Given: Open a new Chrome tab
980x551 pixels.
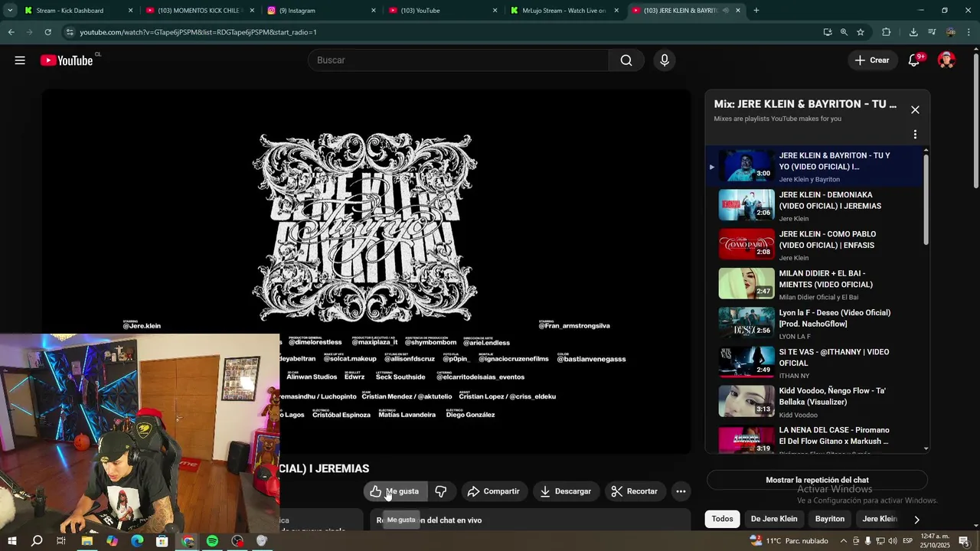Looking at the screenshot, I should click(x=756, y=11).
